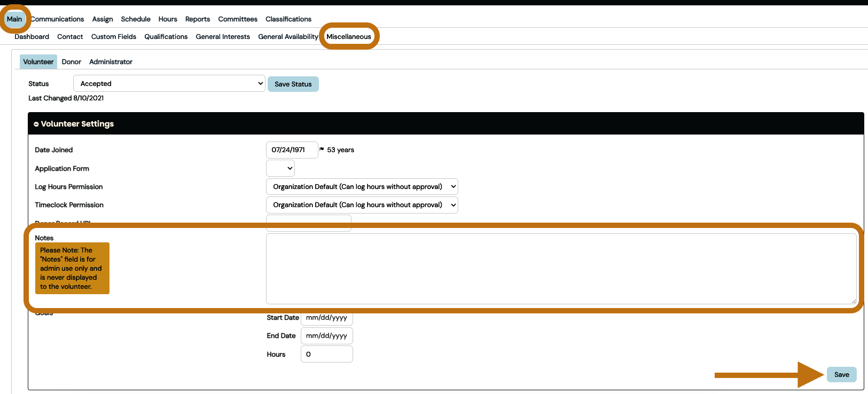Screen dimensions: 868x394
Task: Click the goals Start Date field
Action: coord(326,318)
